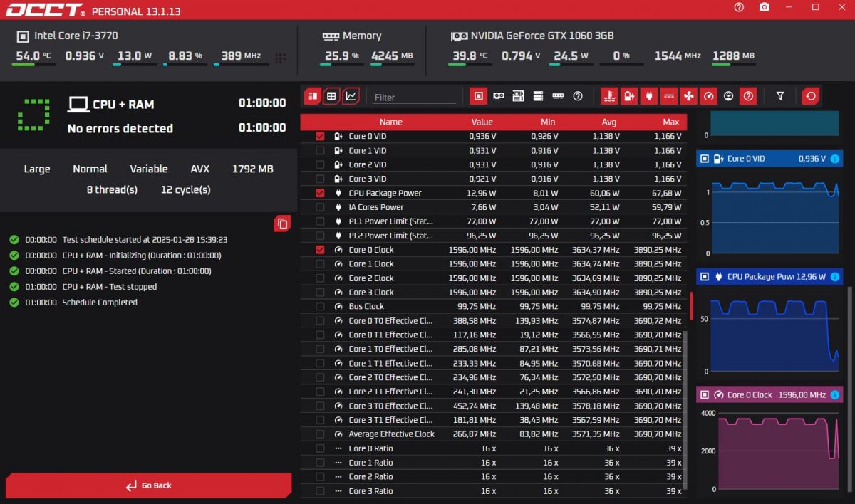Toggle the storage sensor filter icon

(x=538, y=96)
